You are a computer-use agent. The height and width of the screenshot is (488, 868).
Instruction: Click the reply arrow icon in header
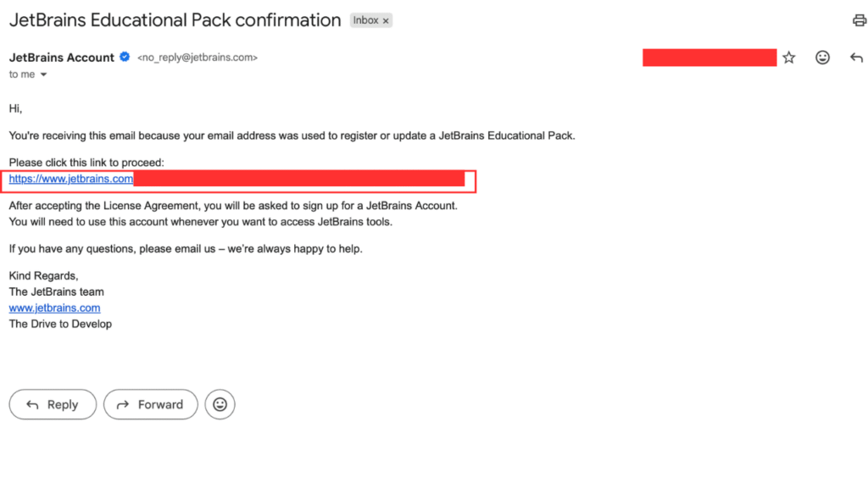[x=856, y=58]
